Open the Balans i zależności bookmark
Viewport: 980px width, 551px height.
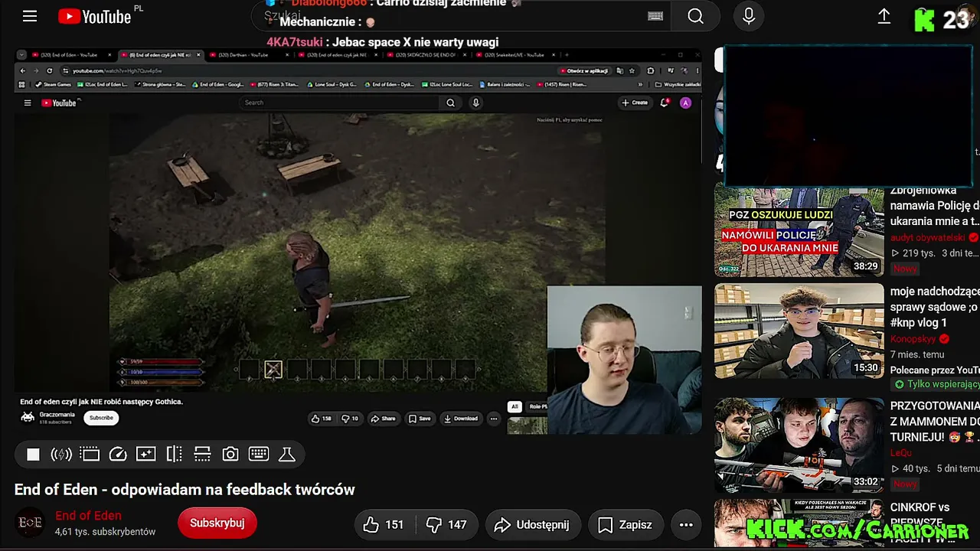[x=506, y=84]
